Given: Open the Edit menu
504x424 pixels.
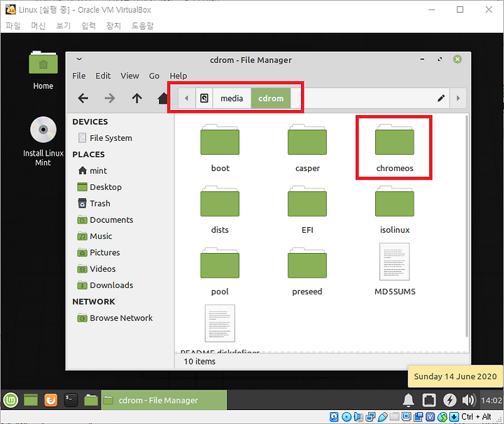Looking at the screenshot, I should pyautogui.click(x=103, y=76).
